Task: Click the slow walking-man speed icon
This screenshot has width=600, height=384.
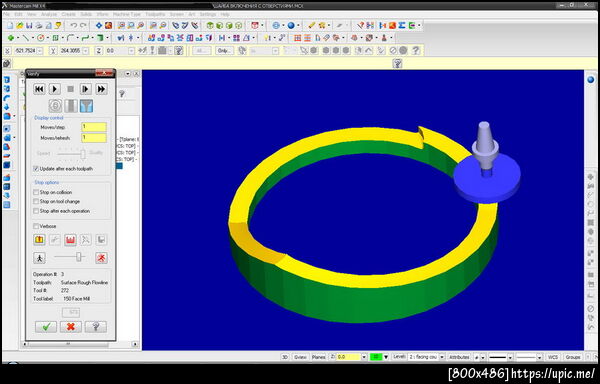Action: click(39, 258)
